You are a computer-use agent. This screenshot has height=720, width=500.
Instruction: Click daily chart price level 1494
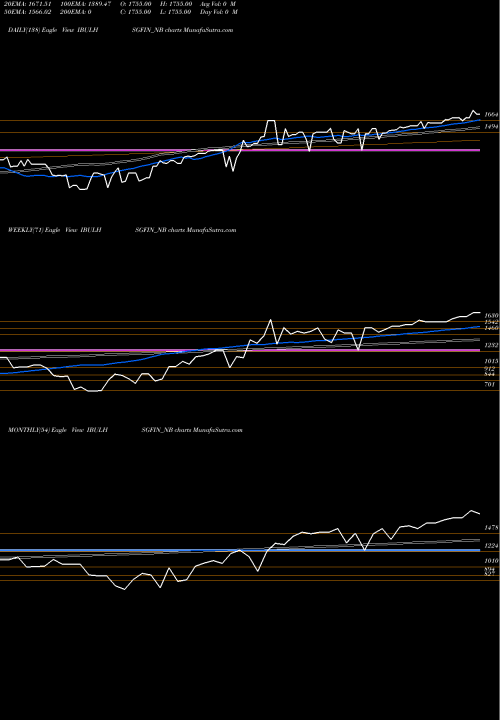(x=491, y=126)
